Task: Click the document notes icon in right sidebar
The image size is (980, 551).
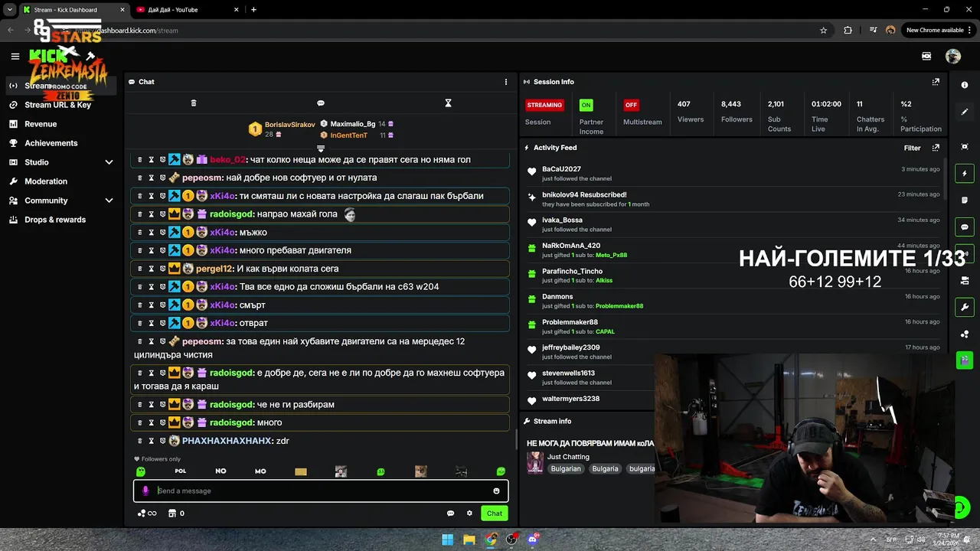Action: pos(965,201)
